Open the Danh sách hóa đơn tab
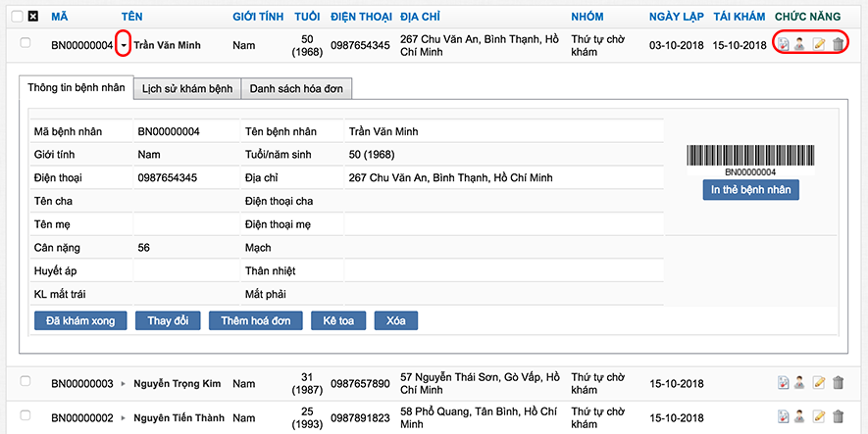This screenshot has height=434, width=868. (x=295, y=89)
